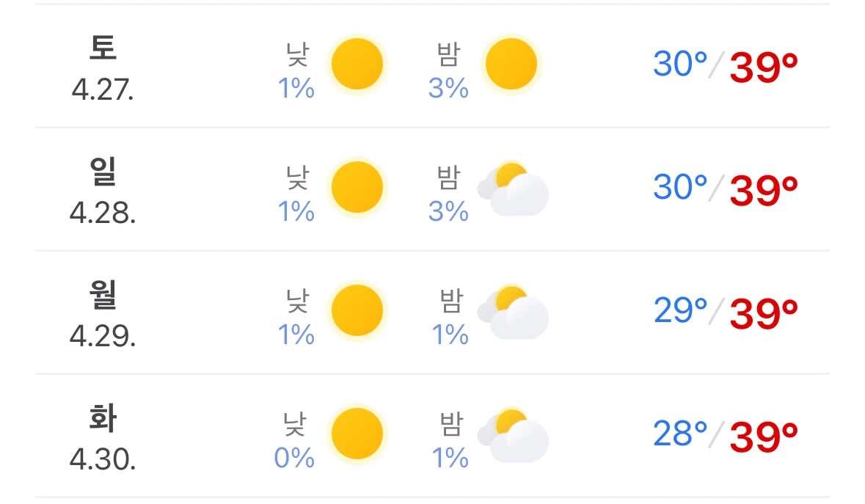This screenshot has height=504, width=865.
Task: Click the 29° low temperature for 4.29.
Action: click(x=680, y=310)
